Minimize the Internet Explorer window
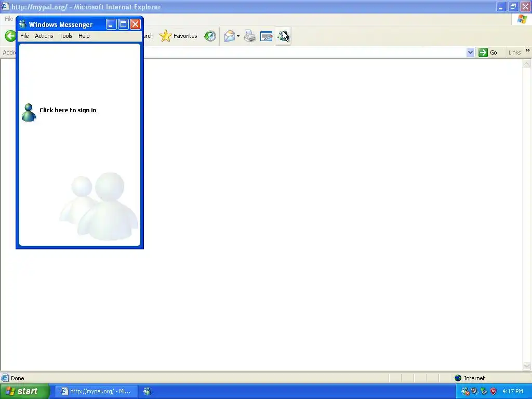 pyautogui.click(x=501, y=6)
